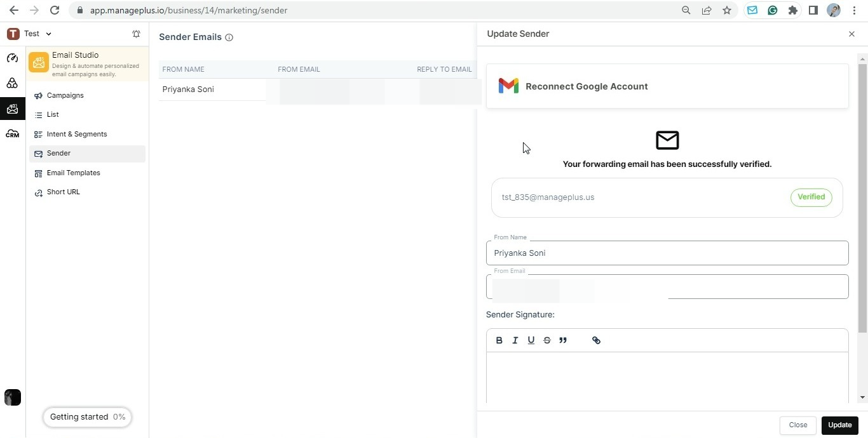This screenshot has width=868, height=438.
Task: Click the envelope icon above verification message
Action: (x=667, y=140)
